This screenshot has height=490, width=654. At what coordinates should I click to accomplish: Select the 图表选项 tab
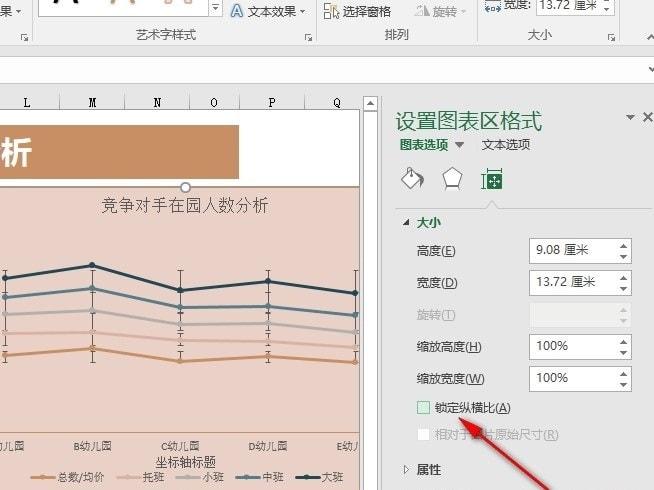[424, 145]
